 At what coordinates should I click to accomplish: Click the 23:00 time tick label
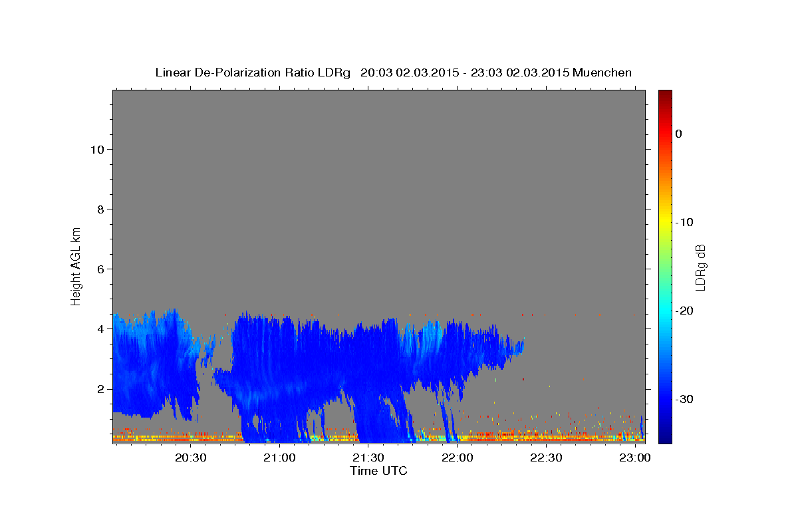pos(635,458)
